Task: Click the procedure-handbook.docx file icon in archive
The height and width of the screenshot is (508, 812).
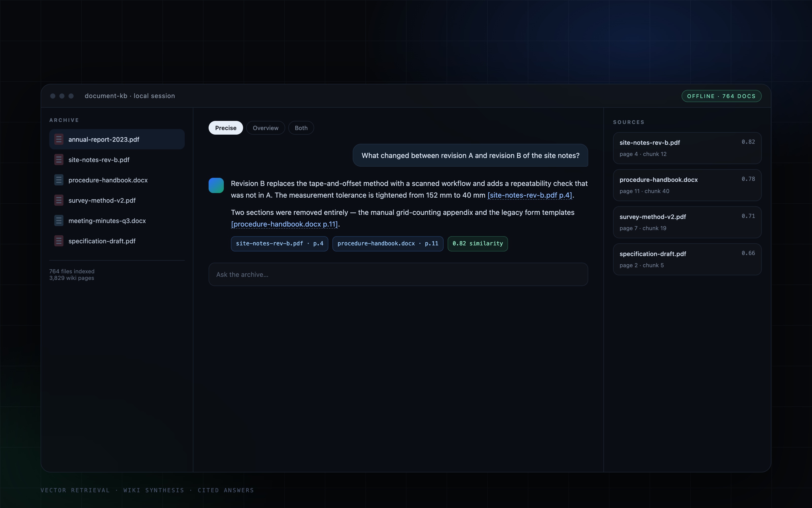Action: click(59, 180)
